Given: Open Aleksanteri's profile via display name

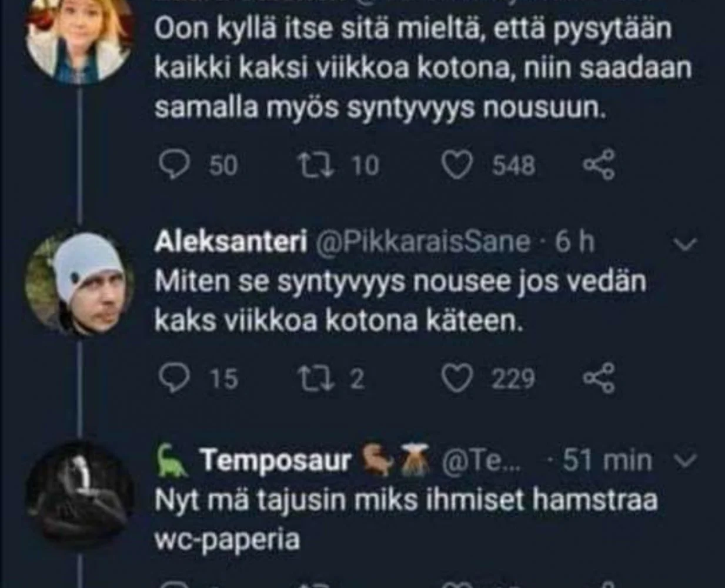Looking at the screenshot, I should [x=230, y=242].
